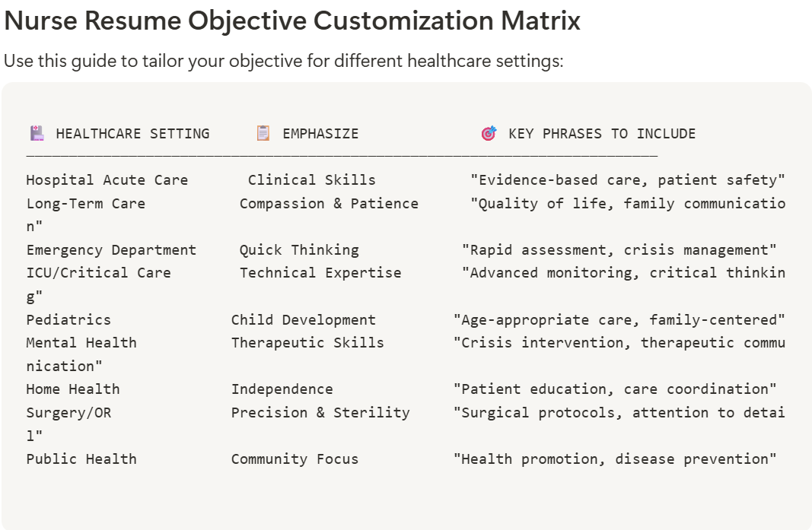Click the hospital emoji beside HEALTHCARE SETTING

coord(37,134)
